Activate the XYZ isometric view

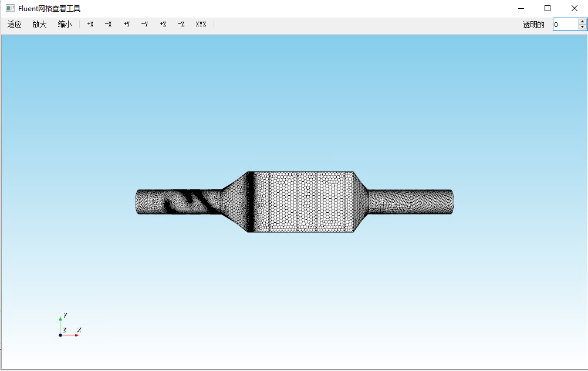click(x=201, y=25)
